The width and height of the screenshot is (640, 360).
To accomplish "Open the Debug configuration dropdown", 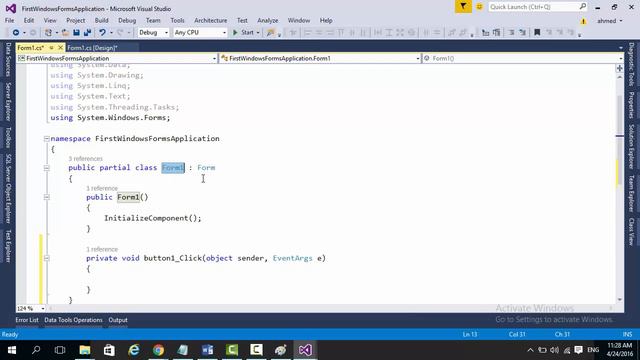I will pos(153,33).
